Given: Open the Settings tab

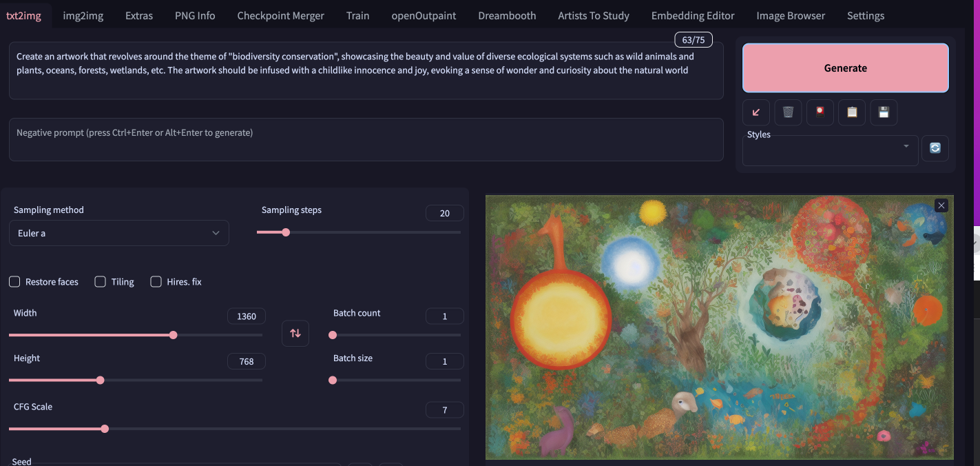Looking at the screenshot, I should 866,15.
